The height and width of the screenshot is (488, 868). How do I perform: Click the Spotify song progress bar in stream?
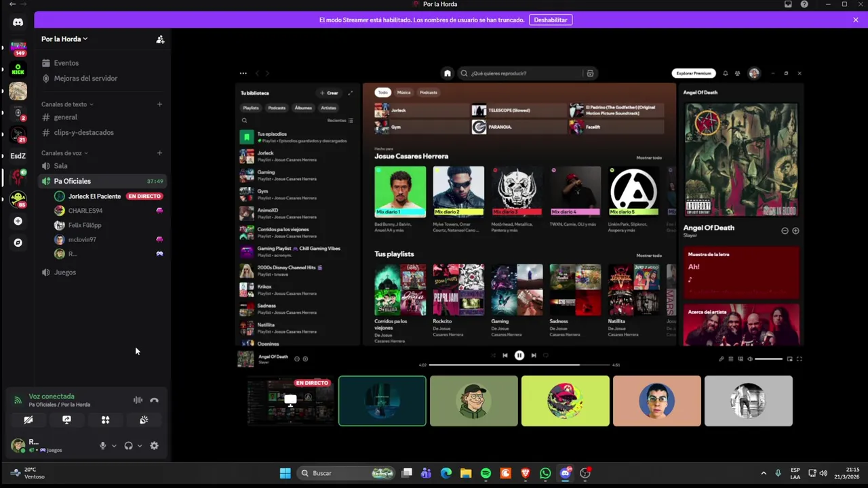point(520,365)
